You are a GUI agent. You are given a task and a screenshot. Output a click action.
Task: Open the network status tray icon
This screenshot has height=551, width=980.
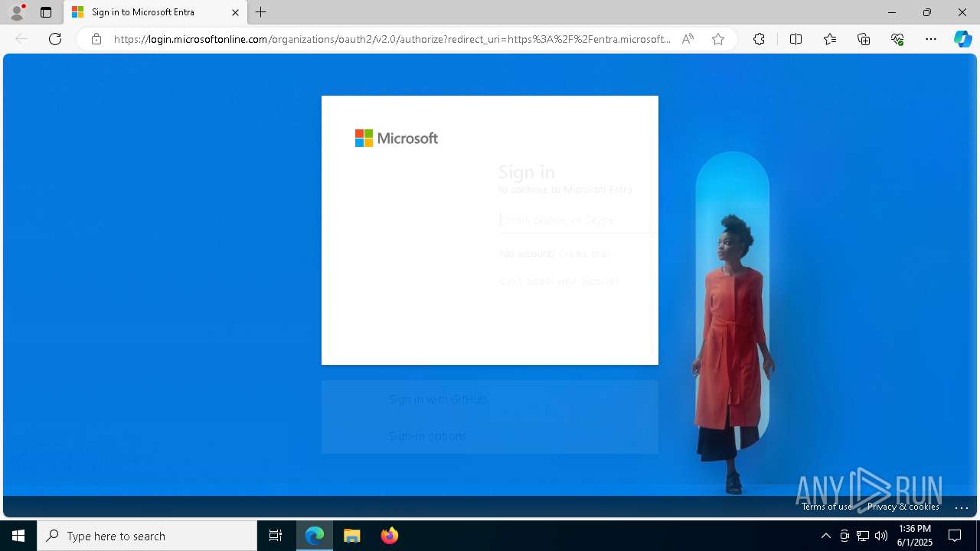(863, 536)
